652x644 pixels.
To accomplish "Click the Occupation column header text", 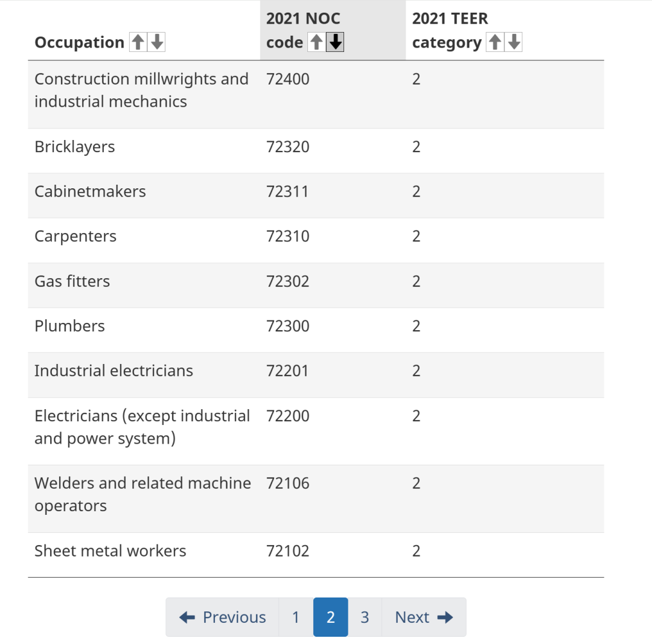I will (x=80, y=42).
